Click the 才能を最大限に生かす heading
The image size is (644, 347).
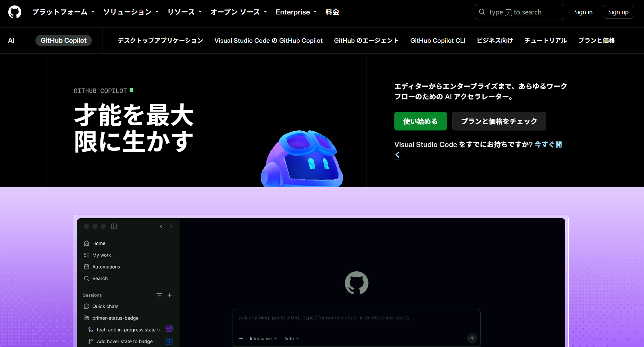point(134,128)
